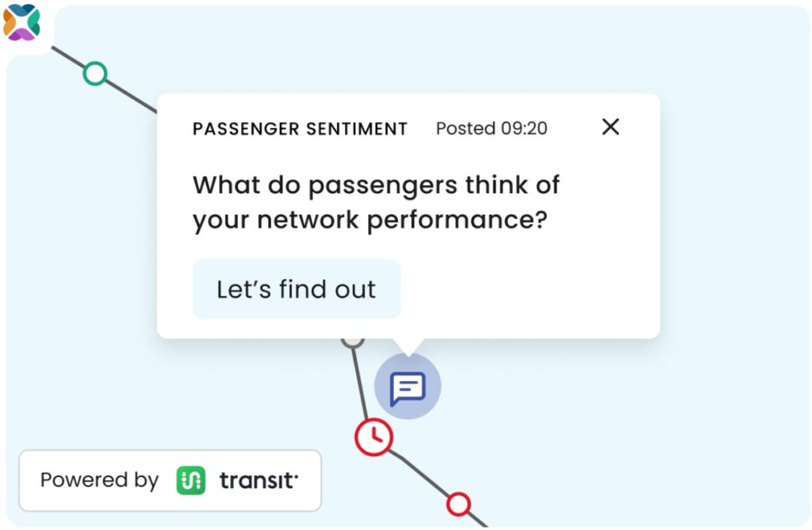Viewport: 812px width, 530px height.
Task: Click the popup's pointer arrow above the chat marker
Action: [x=408, y=347]
